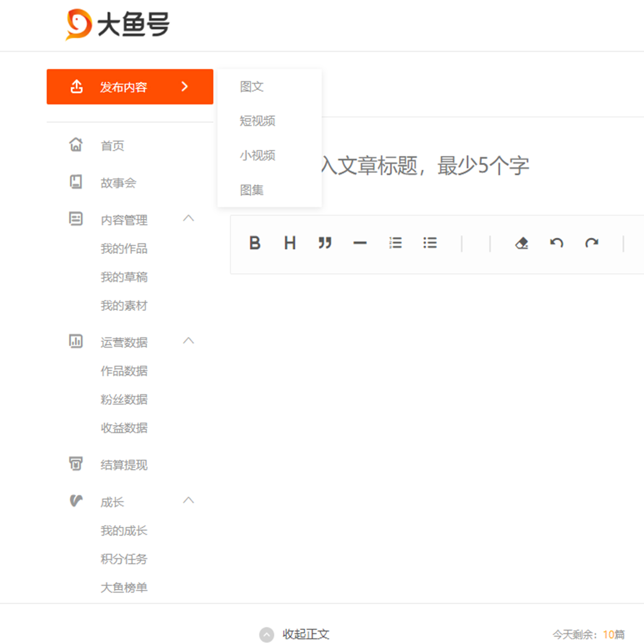The width and height of the screenshot is (644, 644).
Task: Go to 首页 home icon
Action: [x=76, y=145]
